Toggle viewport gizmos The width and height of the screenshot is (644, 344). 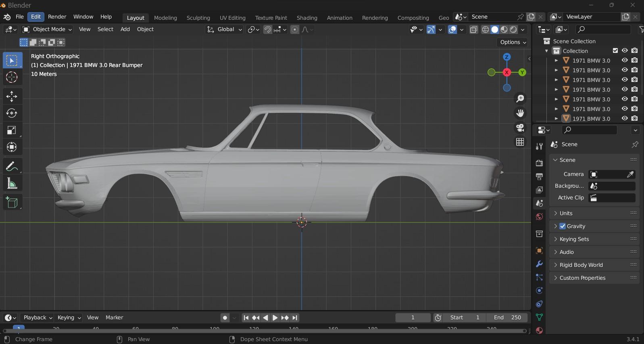tap(431, 29)
